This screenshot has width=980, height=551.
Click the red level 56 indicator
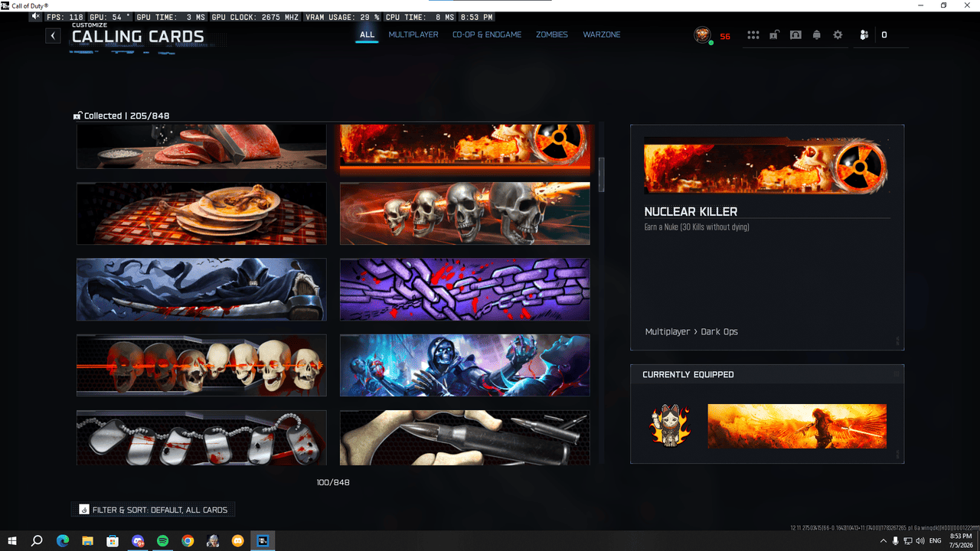point(724,36)
